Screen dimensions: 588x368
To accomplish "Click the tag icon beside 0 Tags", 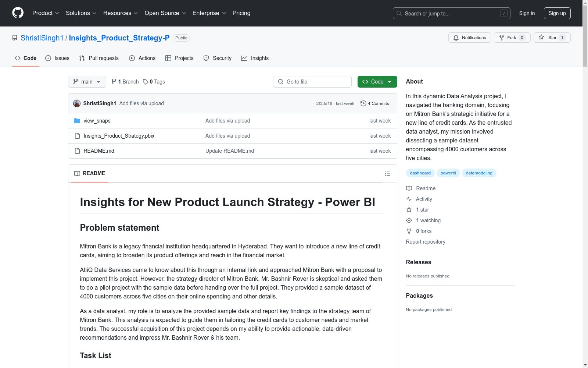I will pos(146,82).
